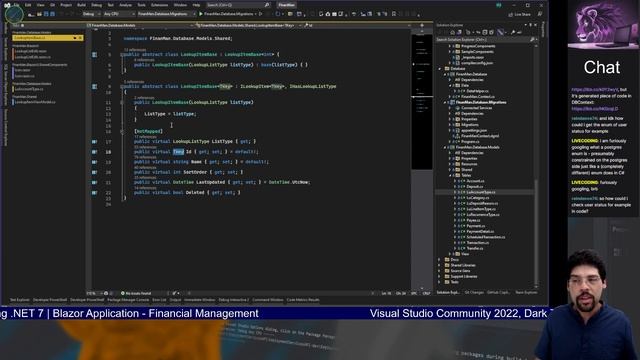Select PaymentDetail.cs in Solution Explorer

(480, 231)
